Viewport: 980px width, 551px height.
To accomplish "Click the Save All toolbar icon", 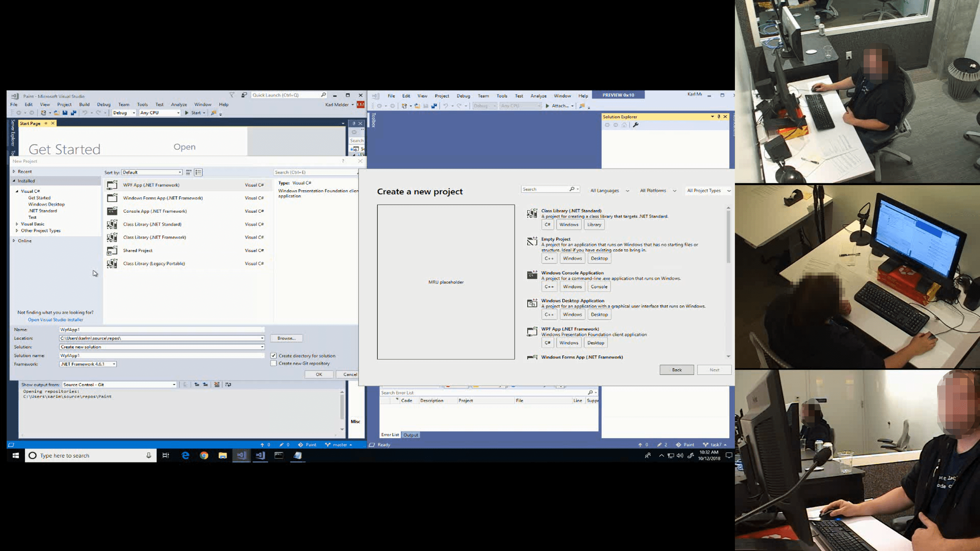I will tap(73, 113).
